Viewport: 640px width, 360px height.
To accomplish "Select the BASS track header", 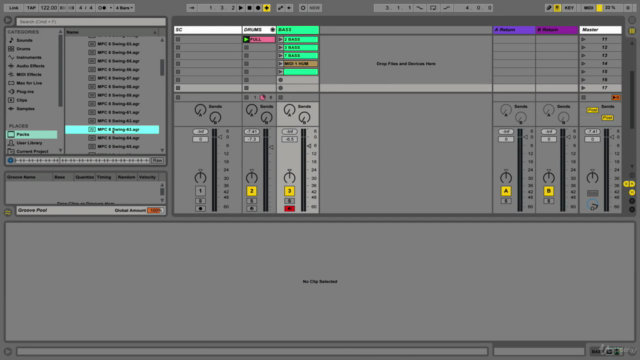I will [x=298, y=30].
